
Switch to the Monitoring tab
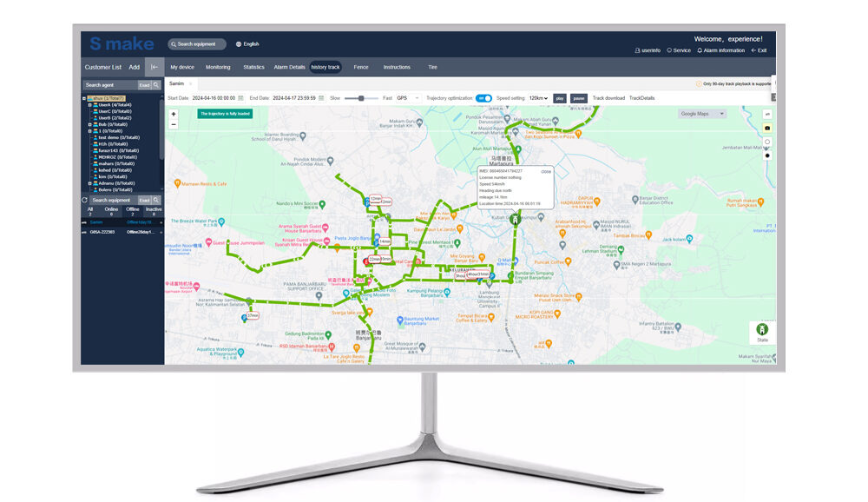click(218, 67)
